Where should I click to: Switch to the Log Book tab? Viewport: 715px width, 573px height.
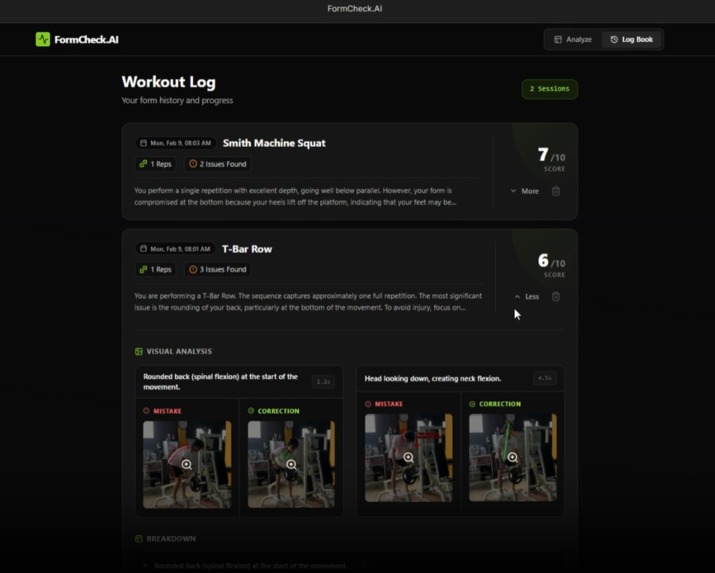pos(632,40)
